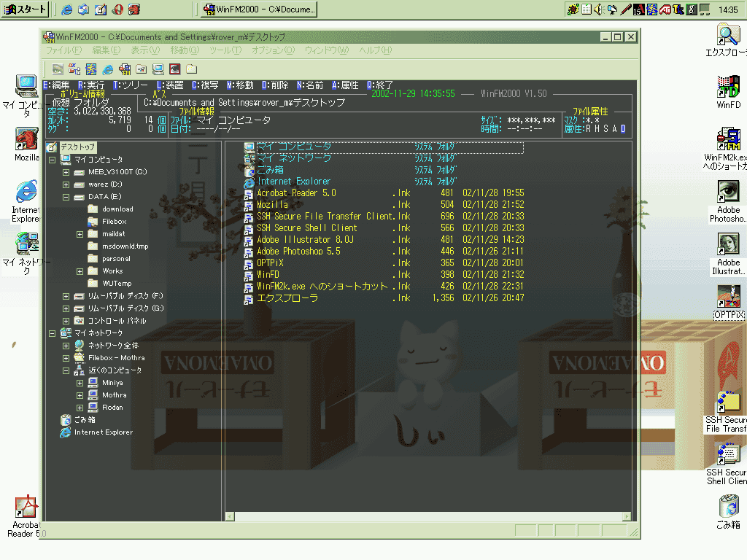Click the D:削除 command
Viewport: 747px width, 560px height.
point(275,85)
